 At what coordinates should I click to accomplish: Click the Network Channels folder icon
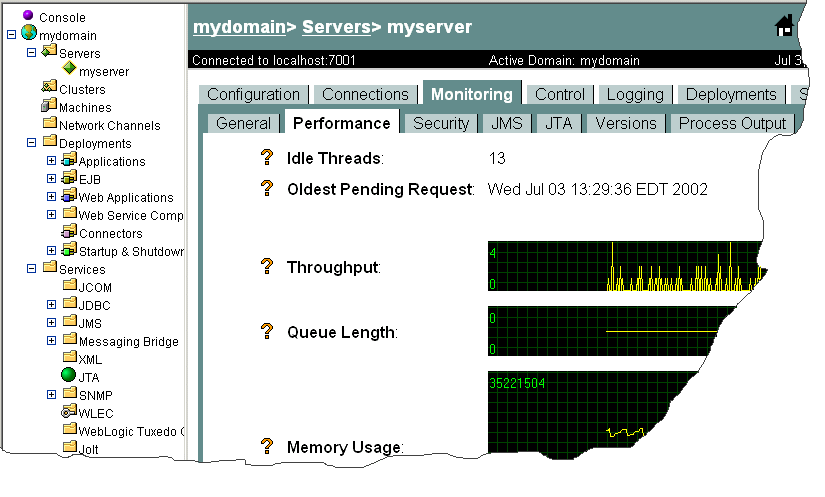pos(49,123)
